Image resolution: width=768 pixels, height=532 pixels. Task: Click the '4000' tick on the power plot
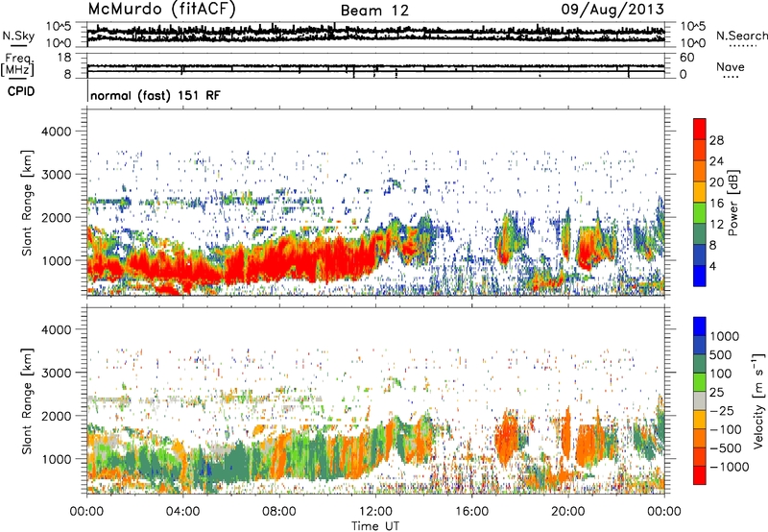coord(57,132)
